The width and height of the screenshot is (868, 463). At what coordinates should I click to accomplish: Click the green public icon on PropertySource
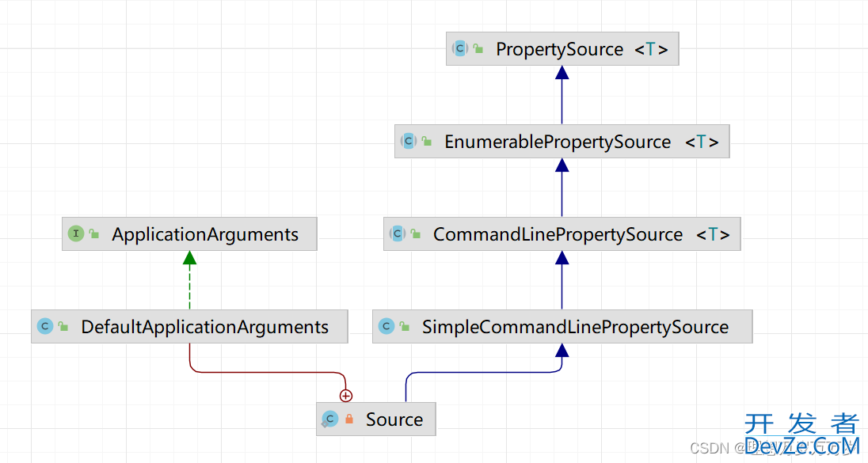478,49
